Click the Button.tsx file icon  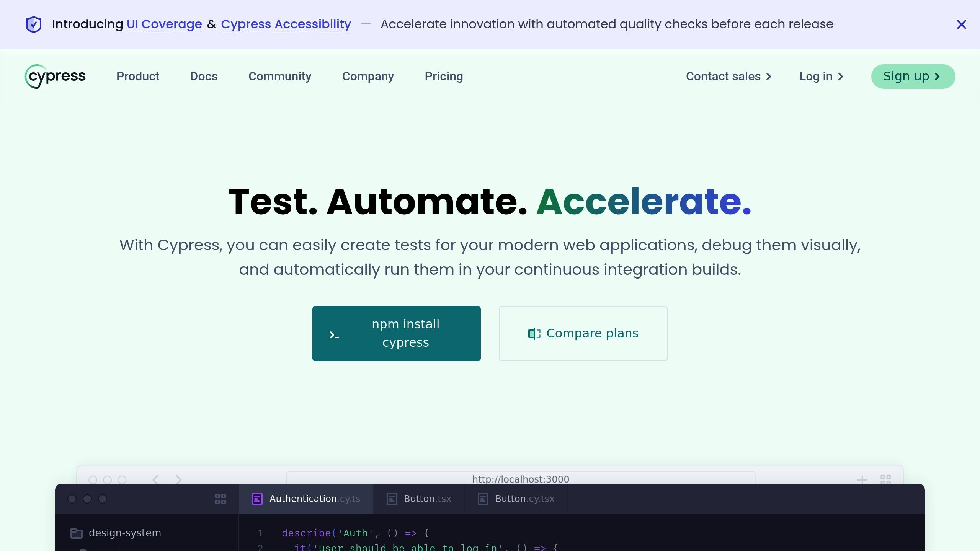click(x=392, y=499)
